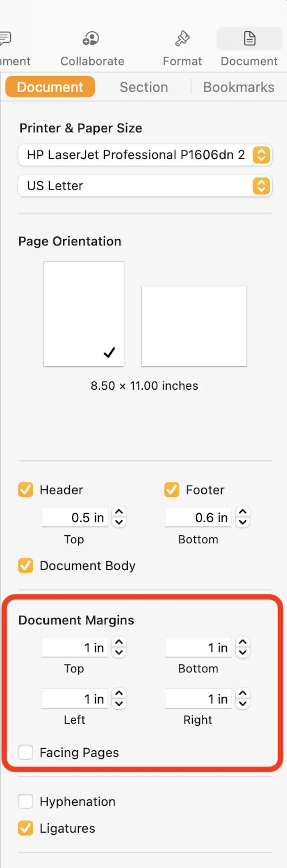This screenshot has height=868, width=287.
Task: Open the HP LaserJet printer dropdown
Action: click(x=145, y=155)
